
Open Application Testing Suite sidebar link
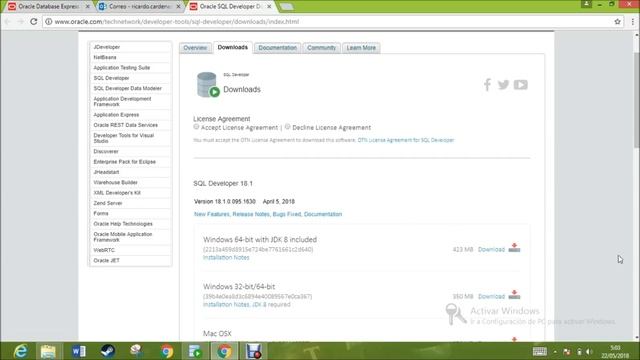coord(122,67)
